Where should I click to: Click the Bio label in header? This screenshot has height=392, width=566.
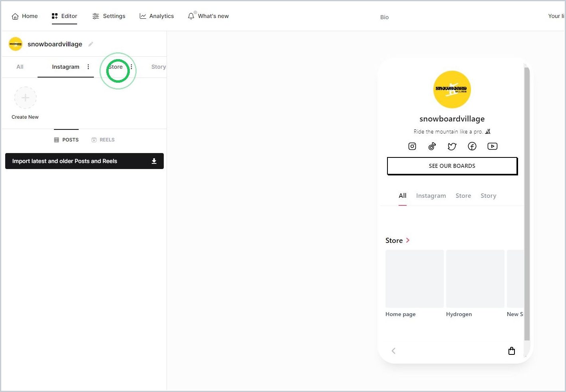(384, 17)
